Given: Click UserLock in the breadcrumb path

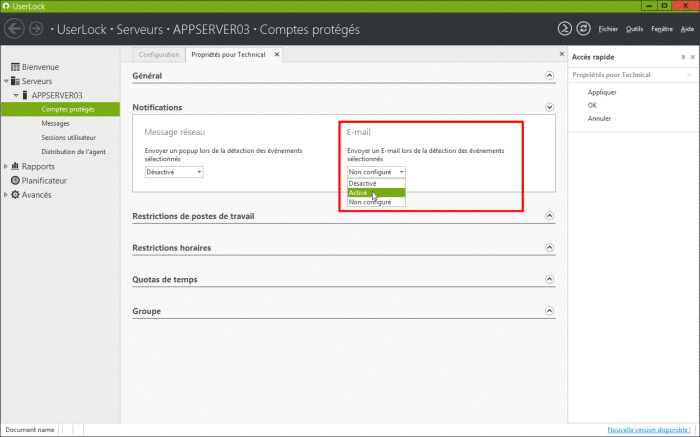Looking at the screenshot, I should [82, 29].
